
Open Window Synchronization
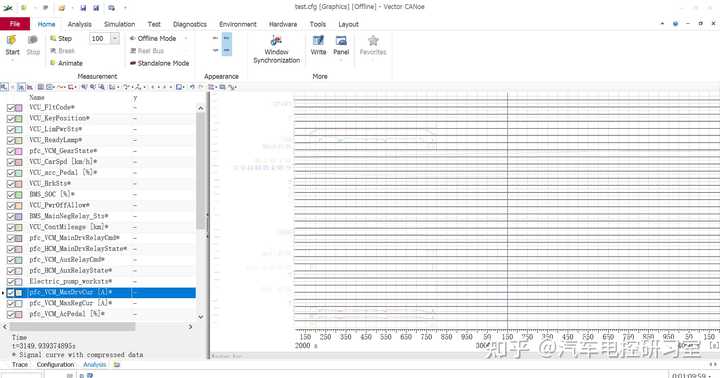276,49
